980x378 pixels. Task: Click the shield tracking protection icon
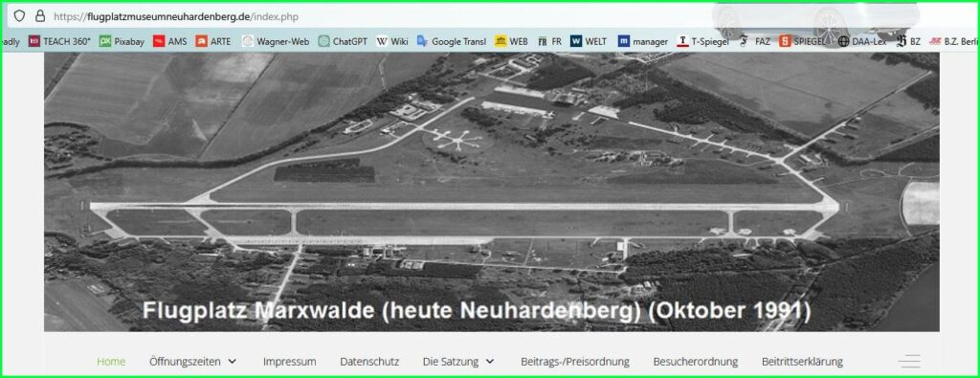19,16
